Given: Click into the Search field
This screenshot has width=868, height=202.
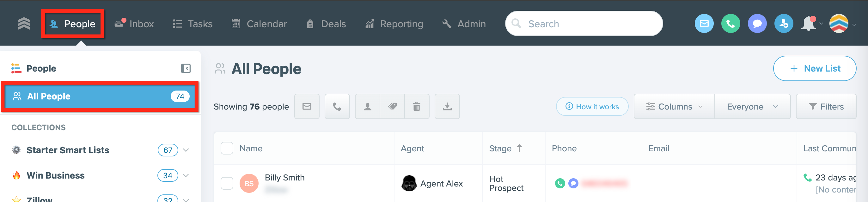Looking at the screenshot, I should click(584, 24).
